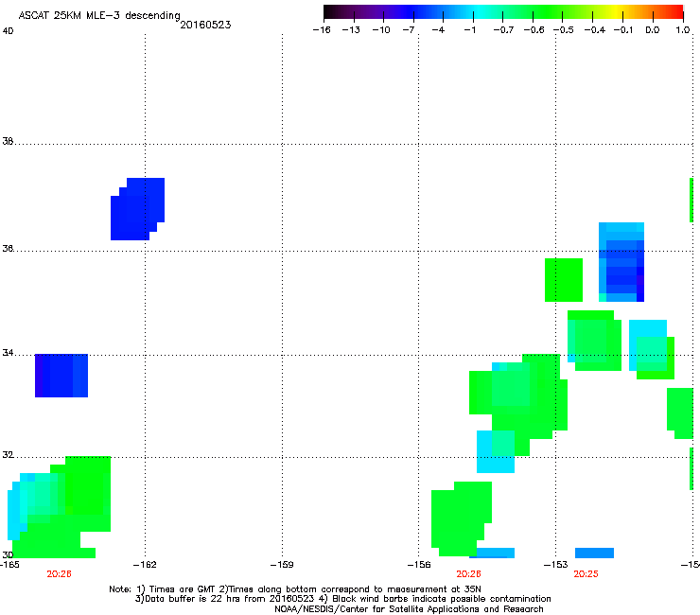Click the longitude label -159
This screenshot has height=615, width=700.
tap(282, 565)
